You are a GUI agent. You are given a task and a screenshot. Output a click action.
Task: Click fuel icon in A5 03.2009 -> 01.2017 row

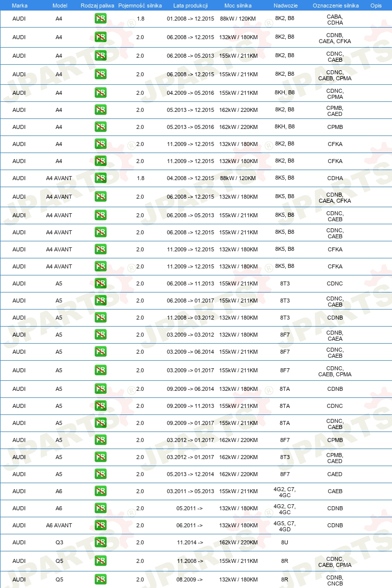click(x=100, y=370)
